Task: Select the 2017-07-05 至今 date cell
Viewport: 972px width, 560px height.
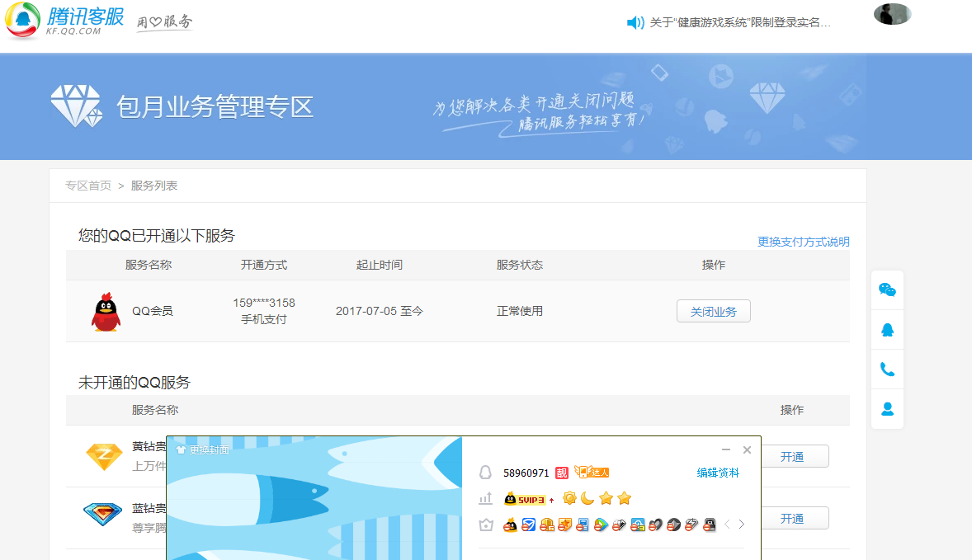Action: [380, 311]
